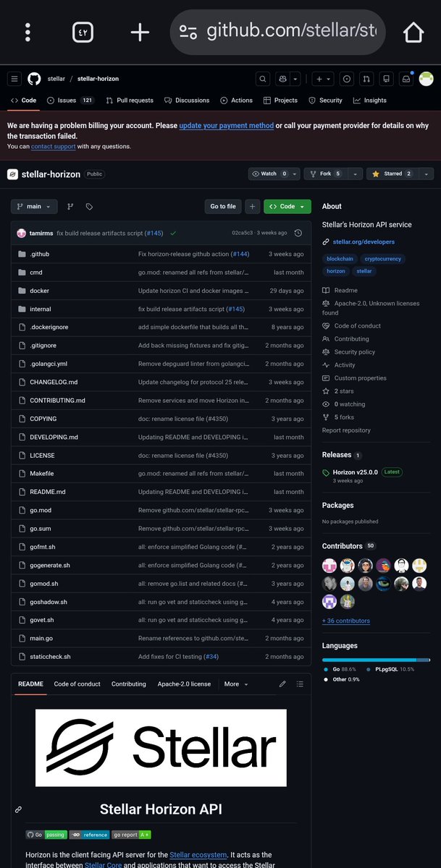The image size is (441, 868).
Task: Click the contact support link
Action: pyautogui.click(x=53, y=147)
